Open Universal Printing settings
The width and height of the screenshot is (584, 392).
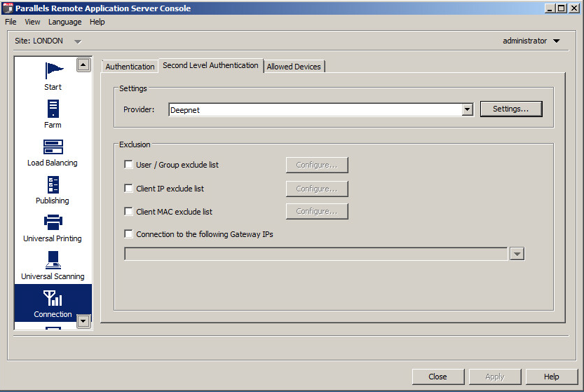pos(53,229)
